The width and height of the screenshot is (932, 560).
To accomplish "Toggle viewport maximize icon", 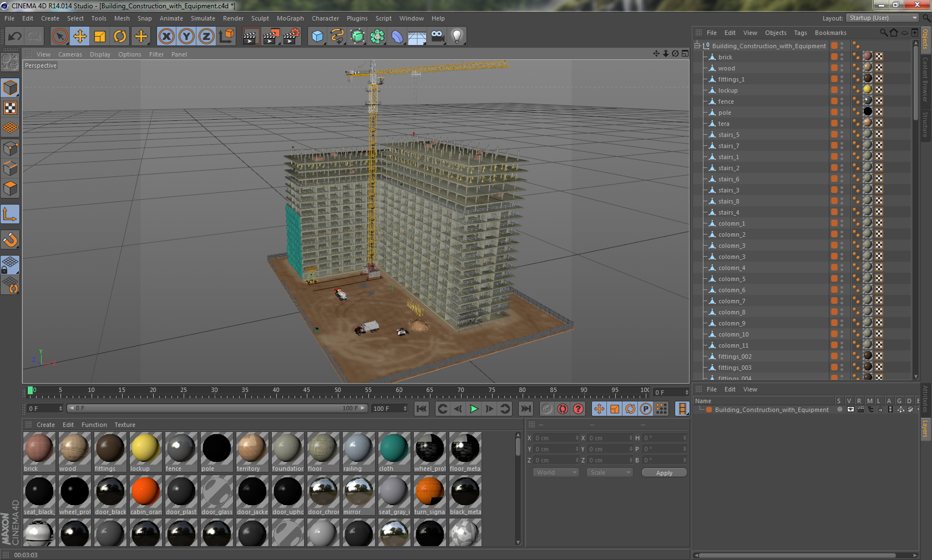I will [x=685, y=53].
